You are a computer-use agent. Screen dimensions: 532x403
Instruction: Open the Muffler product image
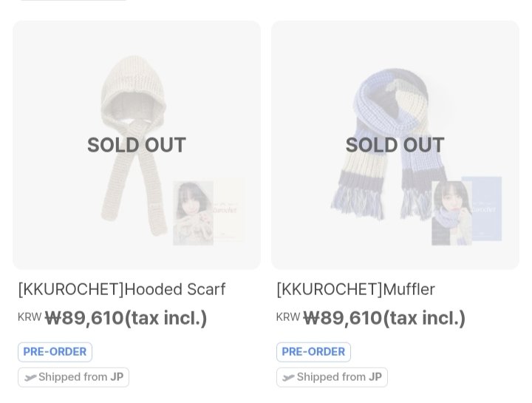[x=395, y=89]
